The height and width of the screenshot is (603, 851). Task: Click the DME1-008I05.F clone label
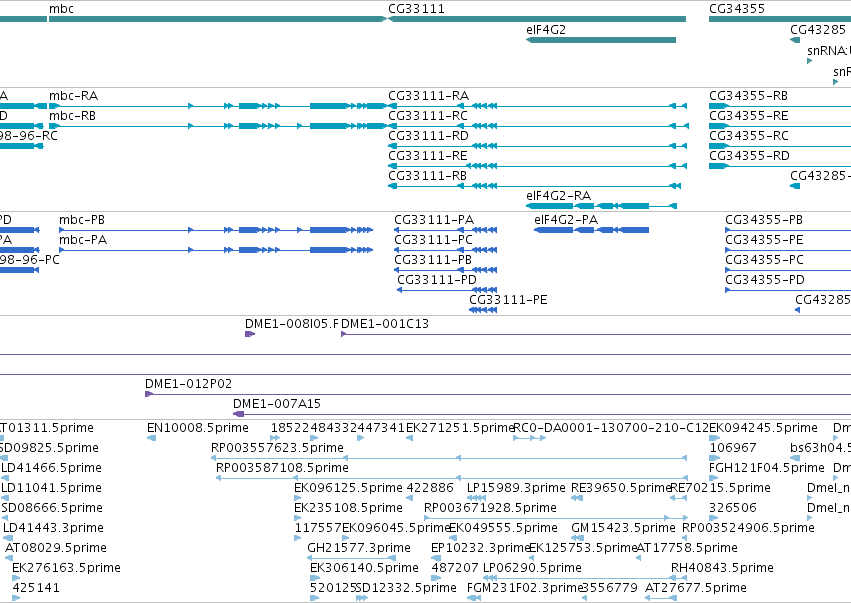[x=292, y=325]
